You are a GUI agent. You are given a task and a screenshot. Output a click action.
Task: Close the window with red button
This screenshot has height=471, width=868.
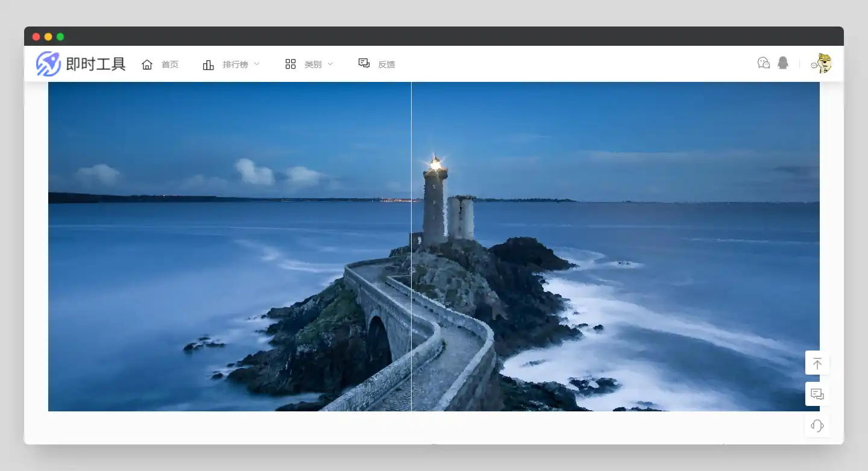click(36, 37)
